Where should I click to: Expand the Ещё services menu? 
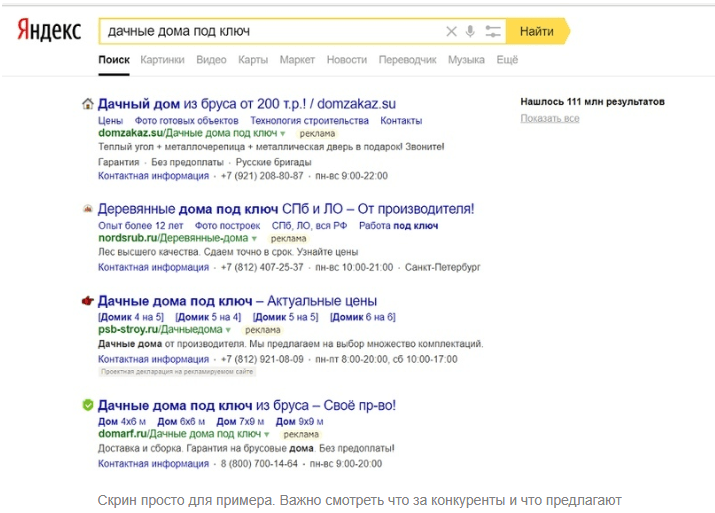click(x=507, y=60)
